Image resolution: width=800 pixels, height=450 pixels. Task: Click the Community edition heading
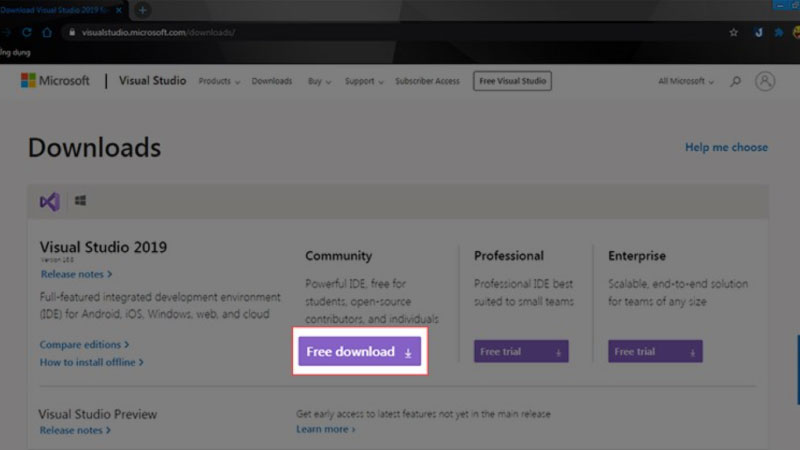click(x=339, y=256)
